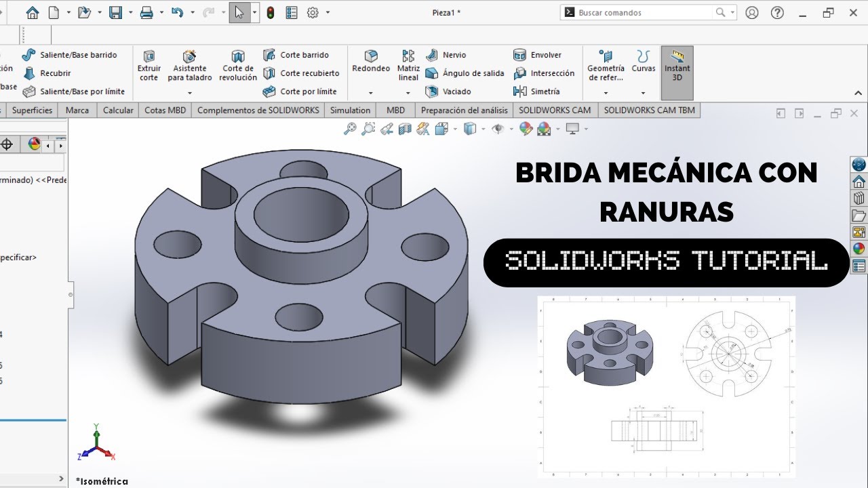The width and height of the screenshot is (868, 488).
Task: Expand the Redondeo dropdown arrow
Action: [x=371, y=93]
